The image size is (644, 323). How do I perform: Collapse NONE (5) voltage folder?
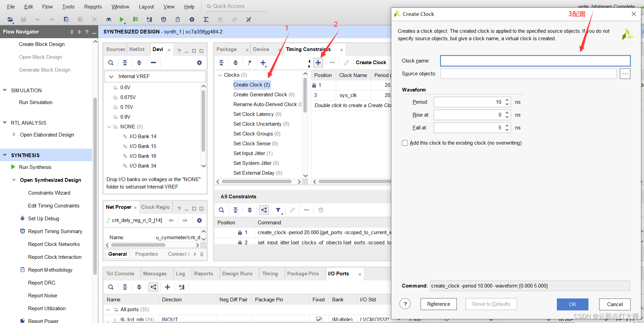click(109, 127)
